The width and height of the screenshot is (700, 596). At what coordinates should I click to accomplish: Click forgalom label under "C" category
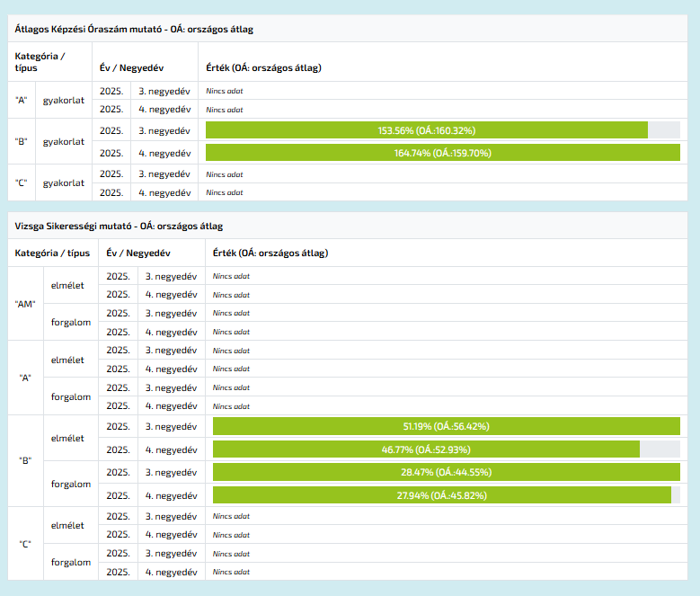click(x=71, y=563)
